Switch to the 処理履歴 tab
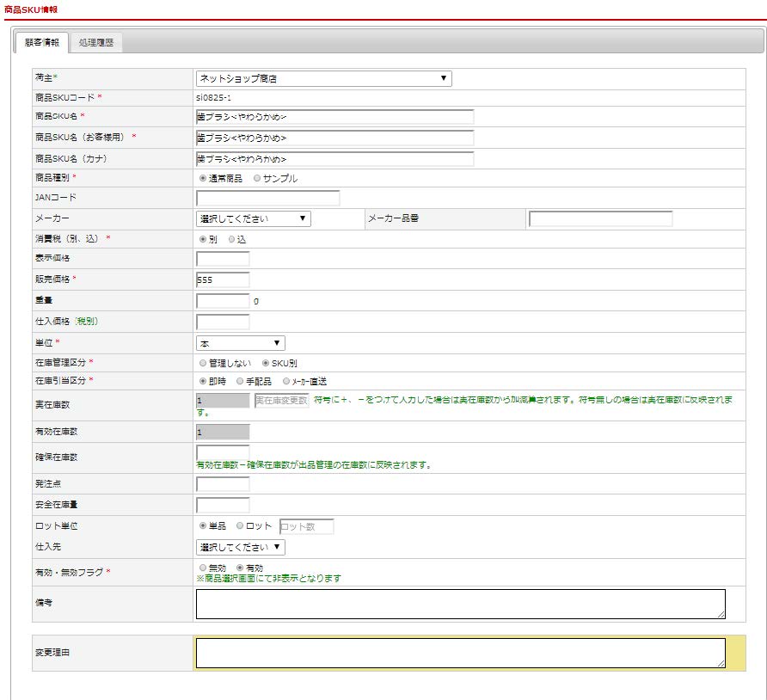 click(x=95, y=42)
